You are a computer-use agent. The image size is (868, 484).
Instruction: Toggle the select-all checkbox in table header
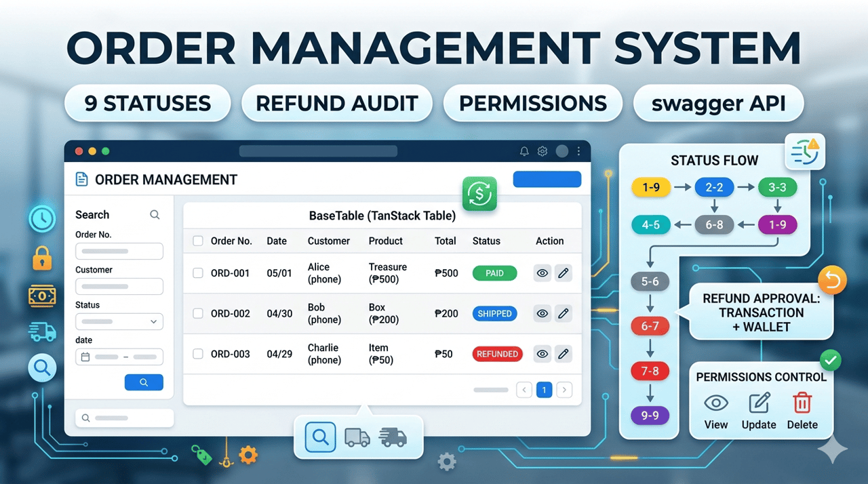coord(198,241)
